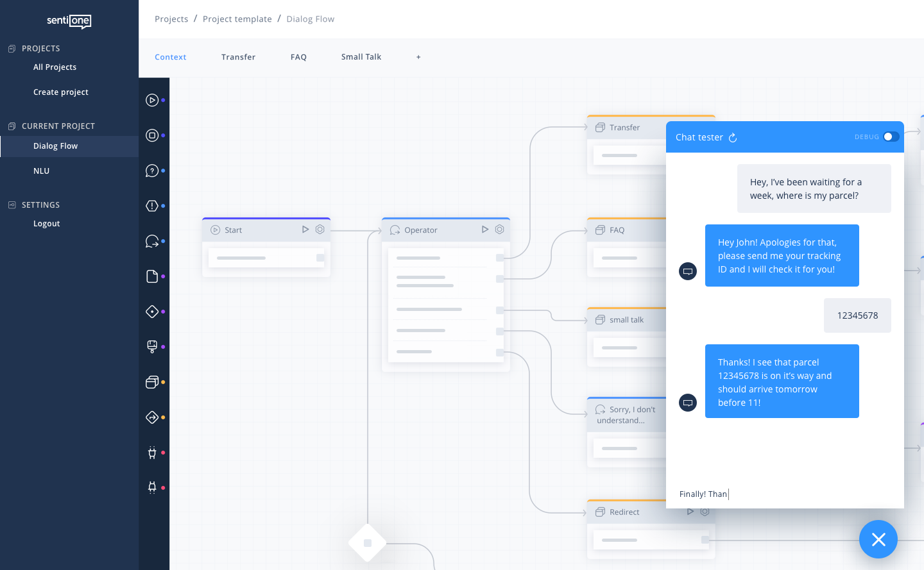Select the End node tool with square icon
The width and height of the screenshot is (924, 570).
pos(153,135)
